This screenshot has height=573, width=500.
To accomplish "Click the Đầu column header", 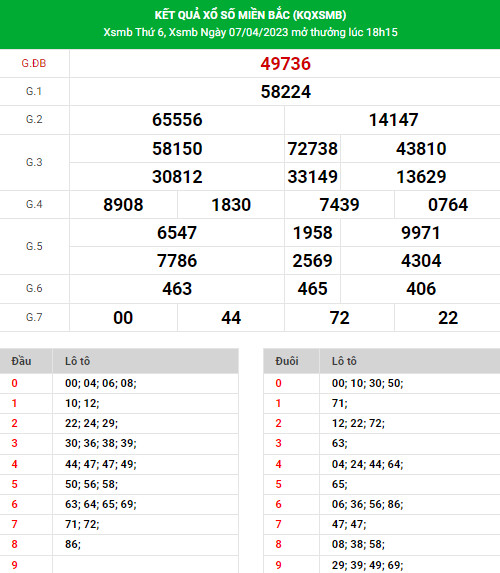I will click(x=21, y=361).
